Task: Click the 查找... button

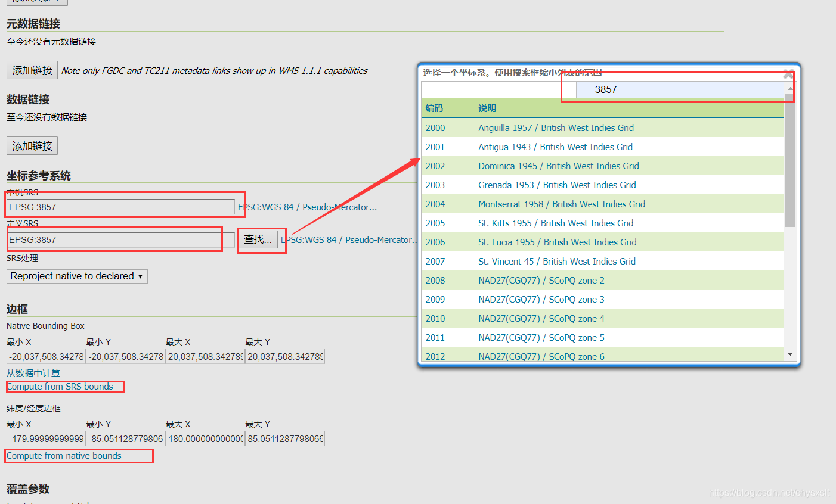Action: tap(258, 239)
